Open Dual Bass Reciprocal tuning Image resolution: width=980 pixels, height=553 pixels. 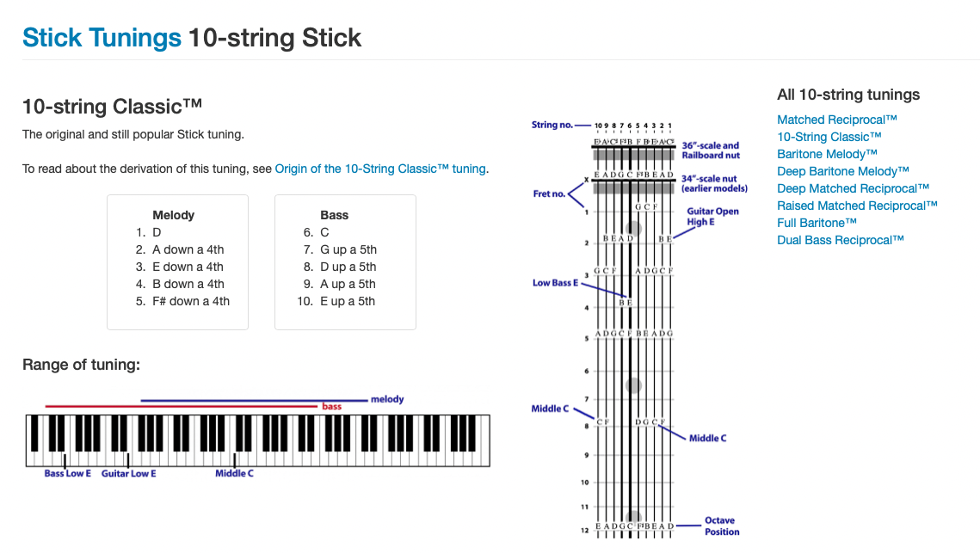click(x=840, y=240)
